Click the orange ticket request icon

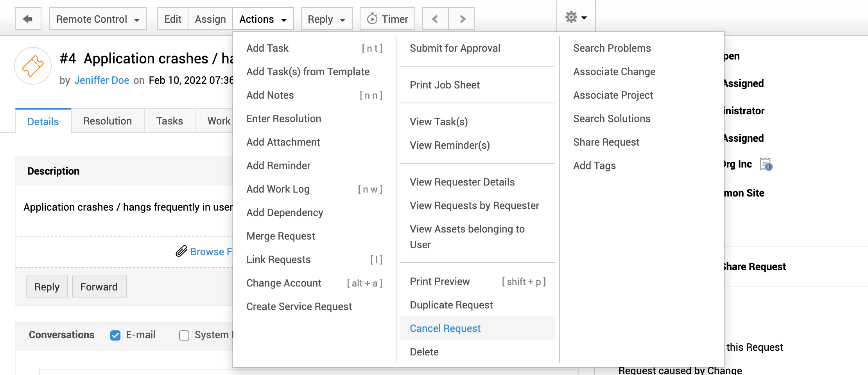coord(33,66)
